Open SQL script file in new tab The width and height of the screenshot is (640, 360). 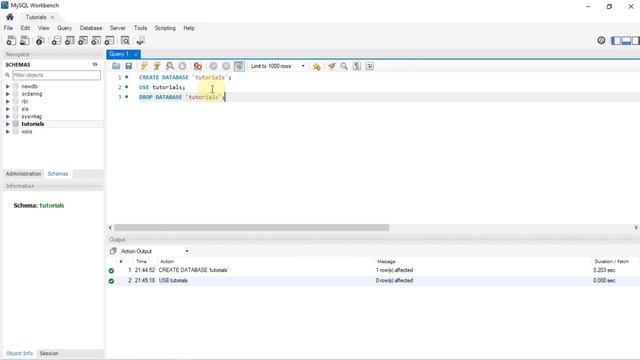point(24,40)
